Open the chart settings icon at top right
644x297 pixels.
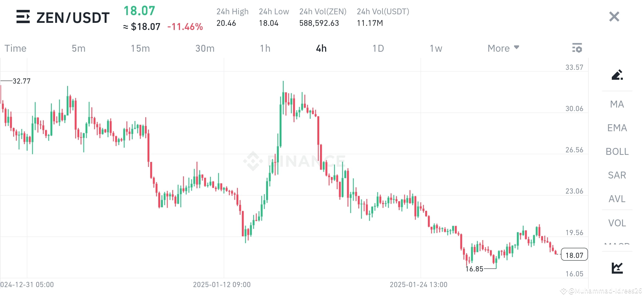[x=577, y=48]
